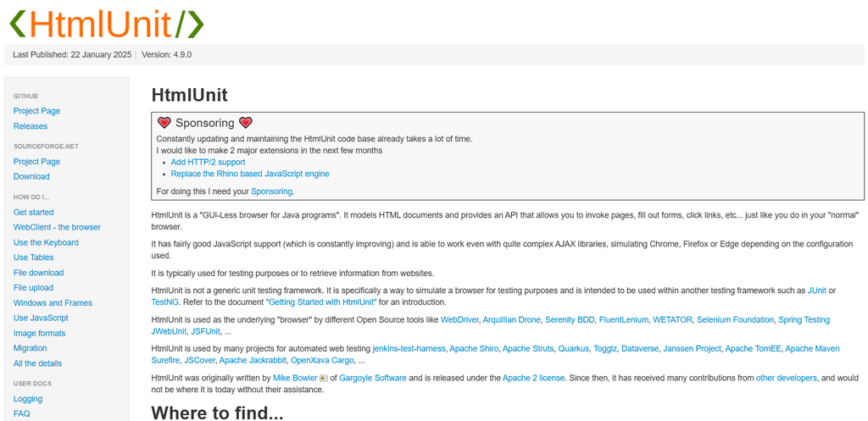The width and height of the screenshot is (868, 421).
Task: Open the Selenium Foundation link
Action: click(x=735, y=319)
